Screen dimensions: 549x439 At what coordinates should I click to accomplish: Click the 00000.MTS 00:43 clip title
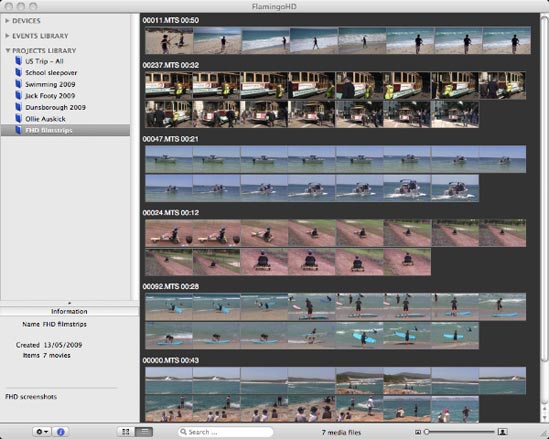pos(171,360)
